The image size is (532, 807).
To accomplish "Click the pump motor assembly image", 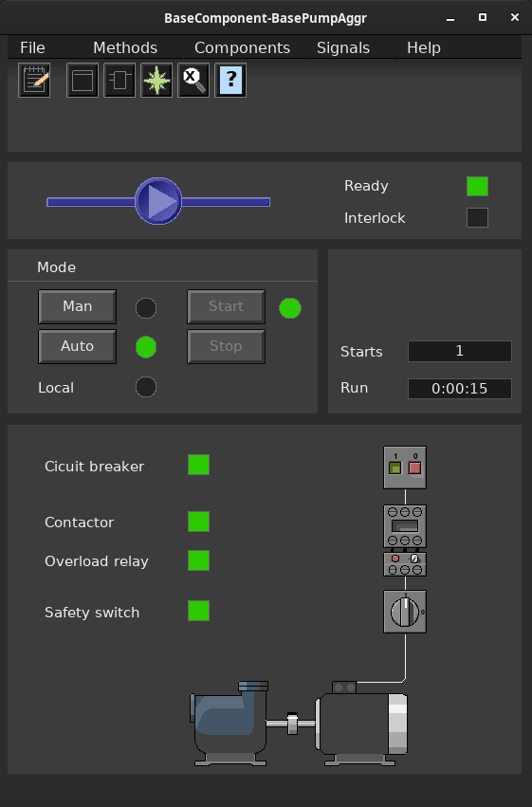I will click(299, 724).
